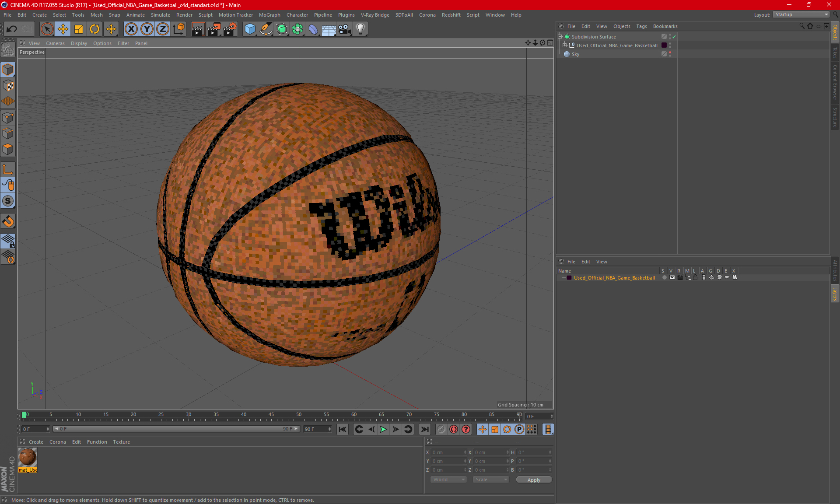The image size is (840, 504).
Task: Open the Layers side tab
Action: pyautogui.click(x=835, y=294)
